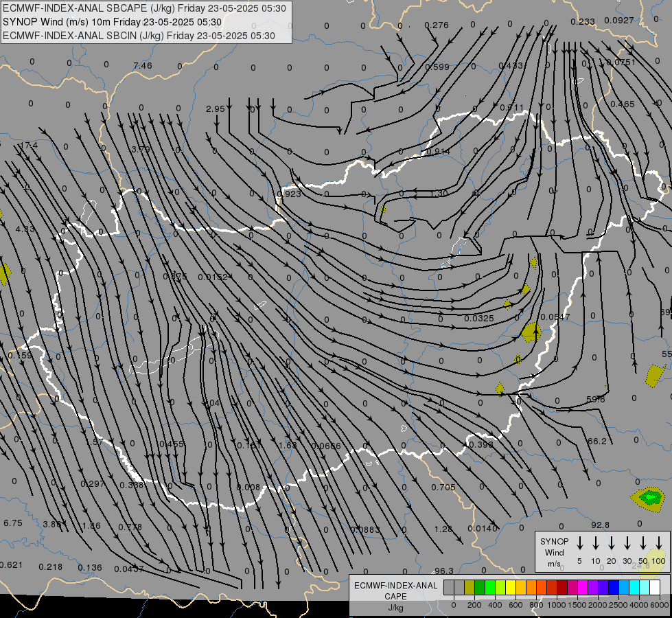Click the map value 0.778
This screenshot has width=672, height=618.
click(x=130, y=527)
